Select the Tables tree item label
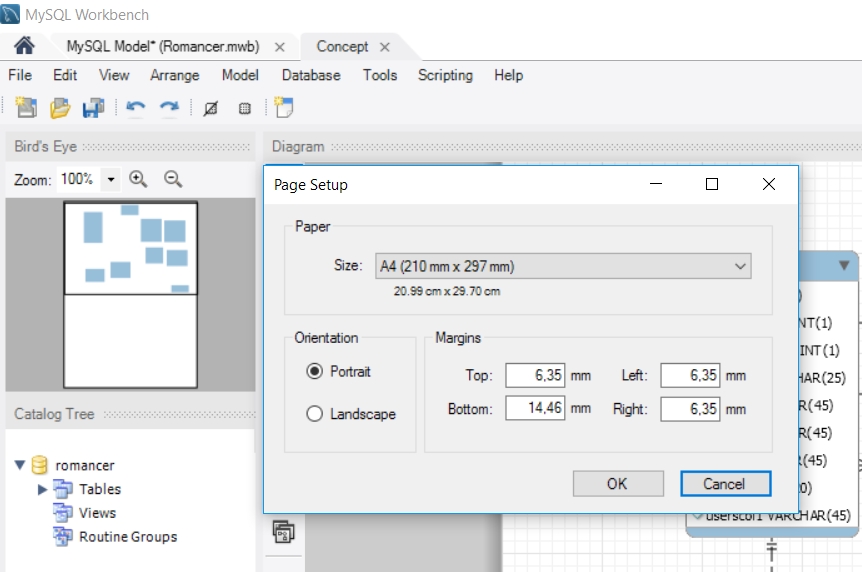 tap(100, 489)
